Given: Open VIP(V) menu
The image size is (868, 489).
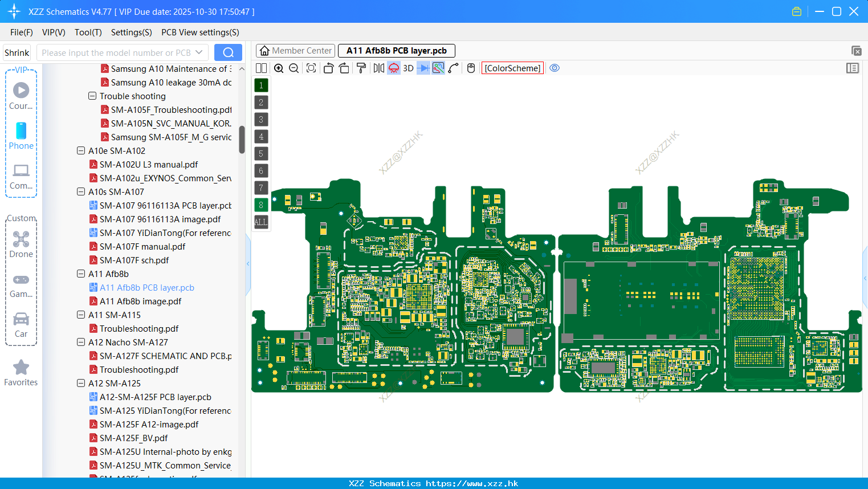Looking at the screenshot, I should [x=54, y=32].
